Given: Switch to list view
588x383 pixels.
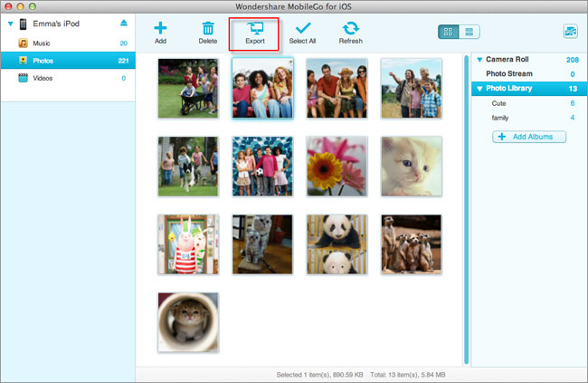Looking at the screenshot, I should click(469, 32).
